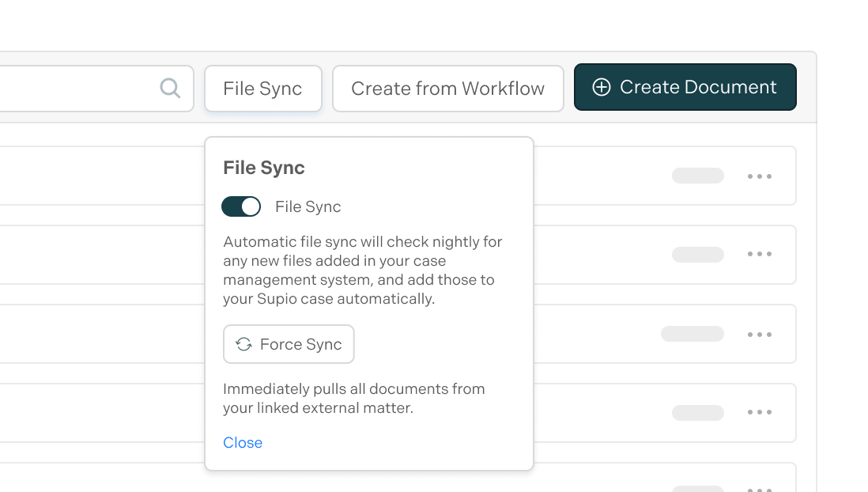
Task: Open the File Sync button in toolbar
Action: point(263,89)
